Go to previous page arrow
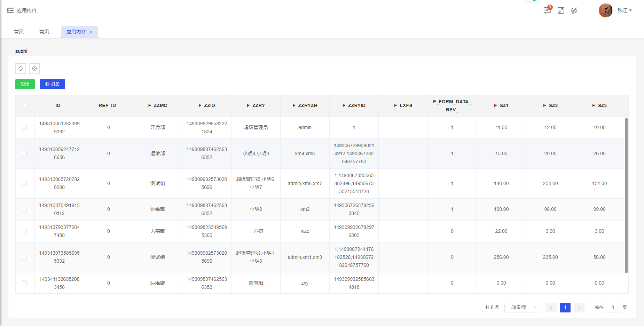This screenshot has height=326, width=644. point(551,308)
